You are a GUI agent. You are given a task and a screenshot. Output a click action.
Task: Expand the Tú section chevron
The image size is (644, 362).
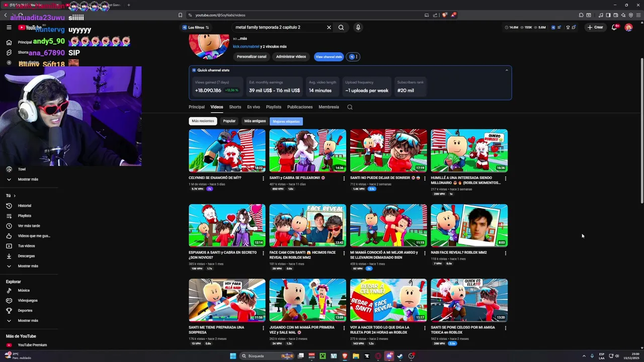point(15,196)
